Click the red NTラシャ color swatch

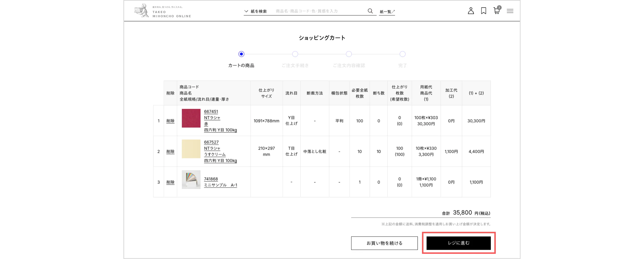tap(191, 118)
